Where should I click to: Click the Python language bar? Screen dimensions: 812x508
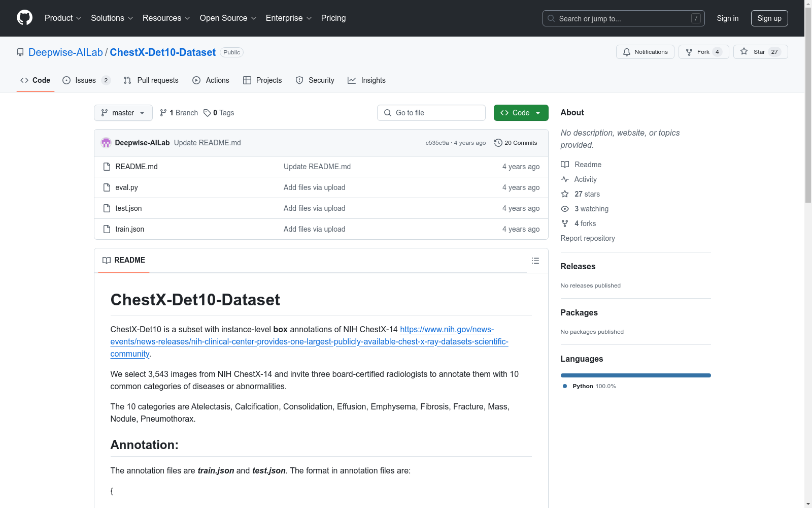635,375
